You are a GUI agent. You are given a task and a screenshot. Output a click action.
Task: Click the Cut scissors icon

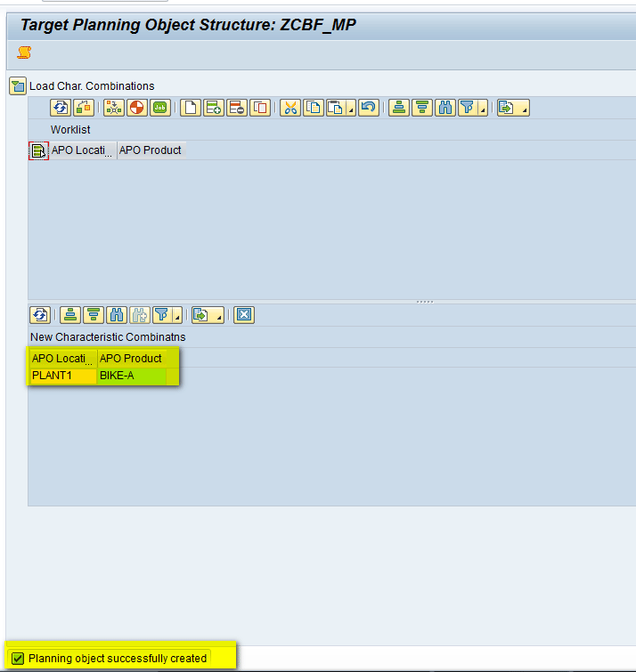coord(289,108)
